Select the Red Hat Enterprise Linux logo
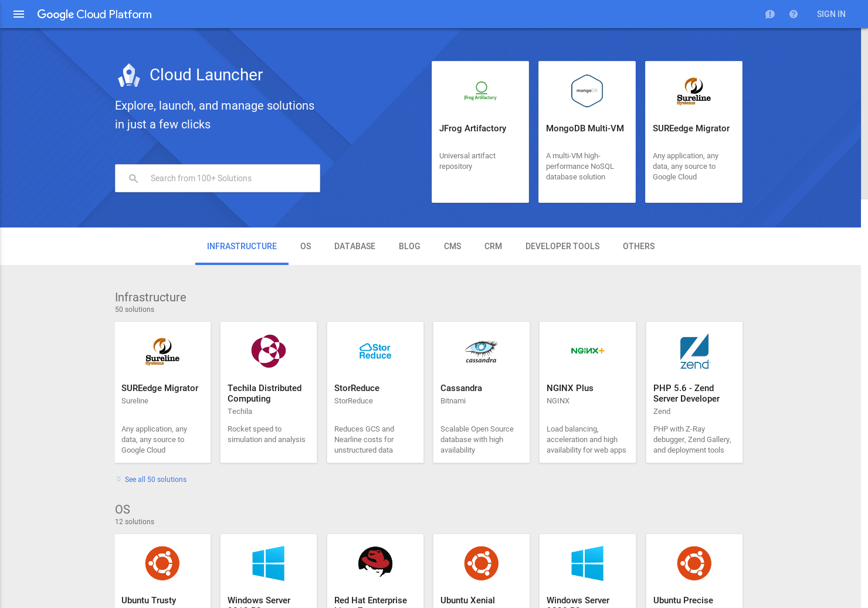This screenshot has width=868, height=608. click(375, 562)
